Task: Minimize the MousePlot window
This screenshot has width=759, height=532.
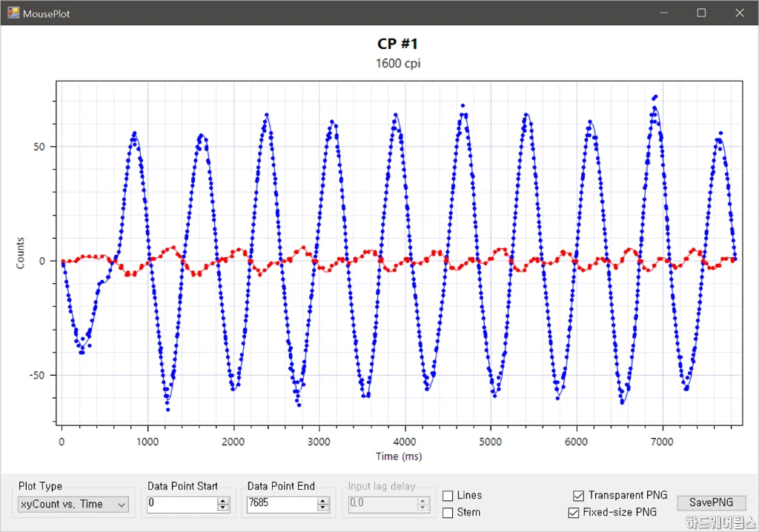Action: click(663, 13)
